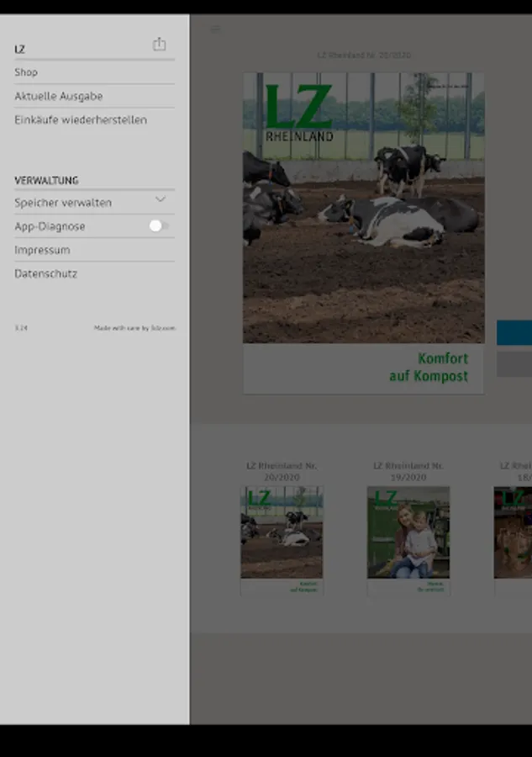Viewport: 532px width, 757px height.
Task: Open Speicher verwalten entry
Action: (x=94, y=203)
